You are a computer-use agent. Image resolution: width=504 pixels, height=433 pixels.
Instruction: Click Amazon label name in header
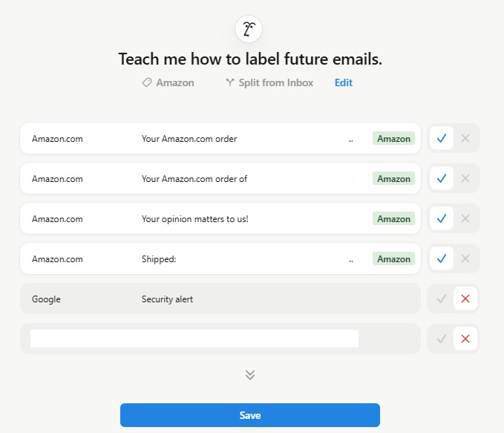175,82
